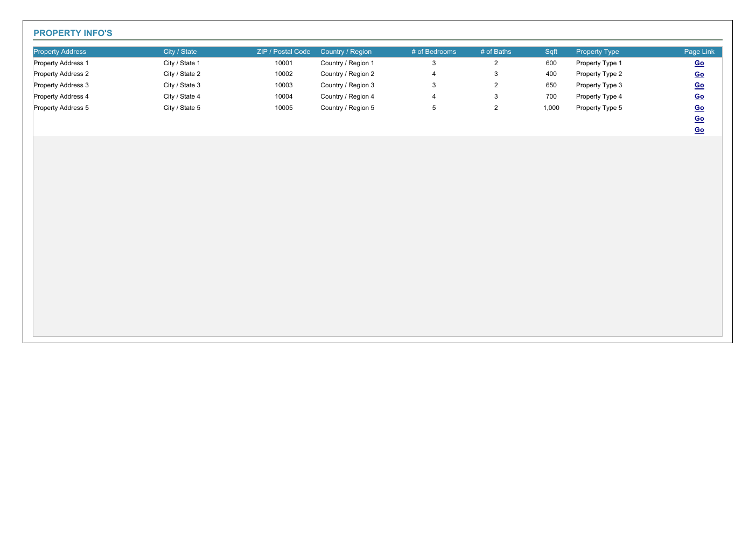Image resolution: width=756 pixels, height=535 pixels.
Task: Select the Sqft column header
Action: pyautogui.click(x=551, y=52)
